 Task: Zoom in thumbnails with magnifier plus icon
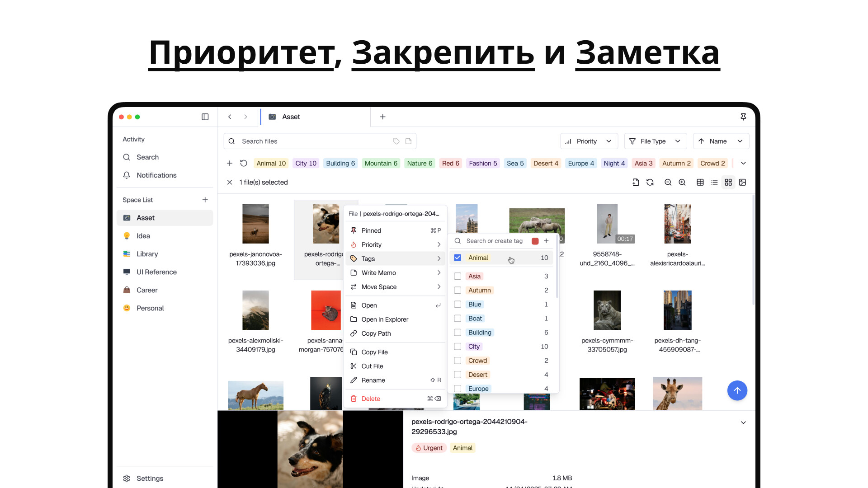682,183
